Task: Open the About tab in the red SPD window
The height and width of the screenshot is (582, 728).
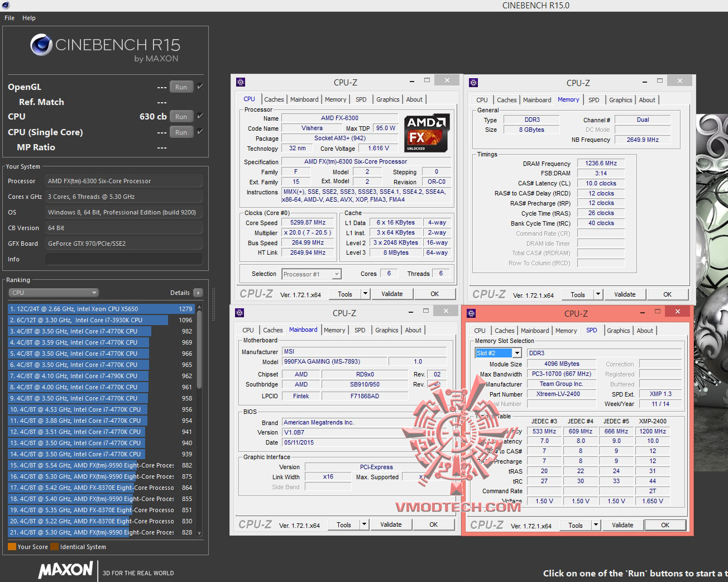Action: [645, 331]
